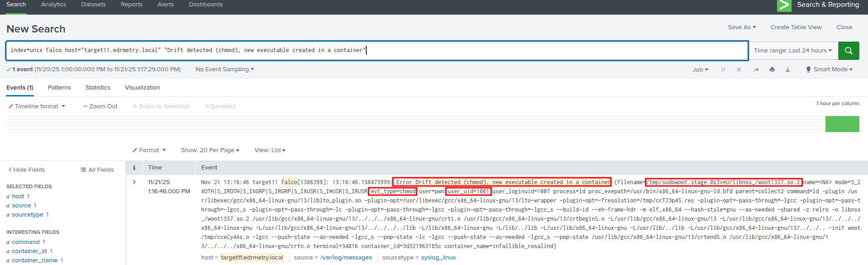868x265 pixels.
Task: Expand the event row details chevron
Action: pyautogui.click(x=134, y=182)
